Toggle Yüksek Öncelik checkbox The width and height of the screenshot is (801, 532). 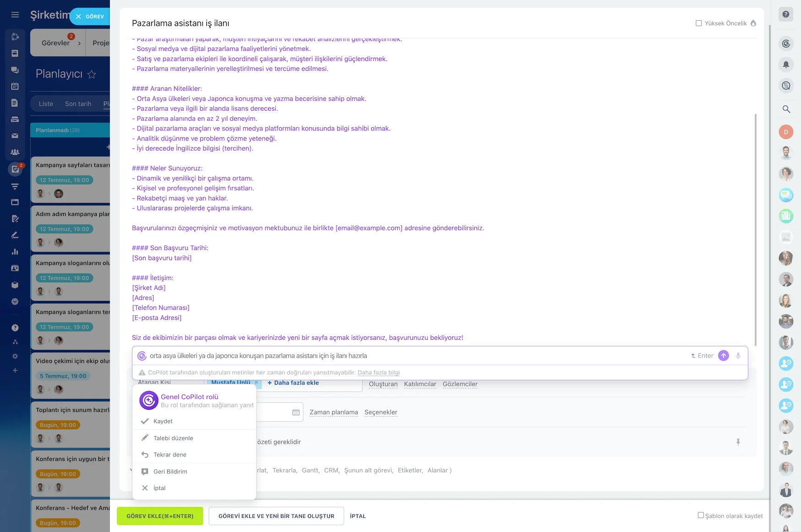point(699,23)
